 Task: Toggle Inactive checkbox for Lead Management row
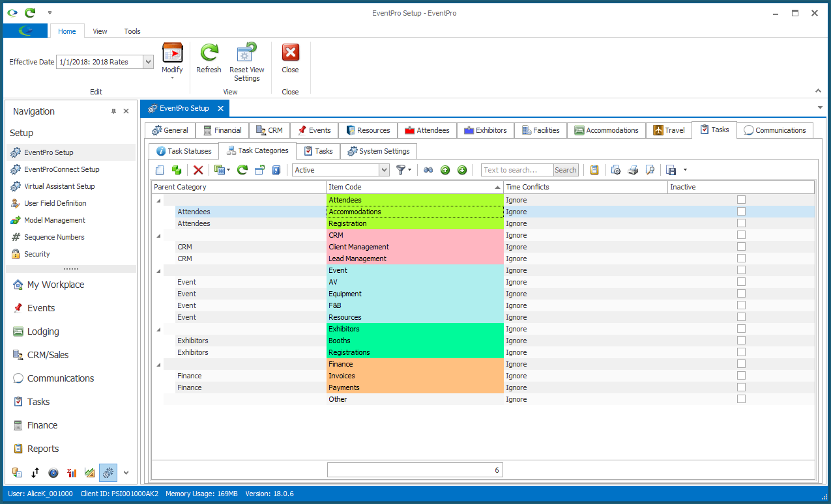pos(741,259)
